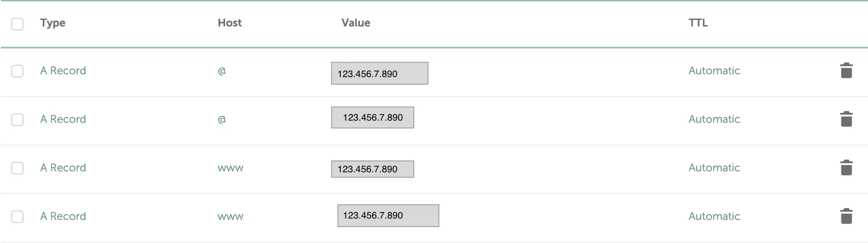
Task: Delete the last www record via trash
Action: pos(846,216)
